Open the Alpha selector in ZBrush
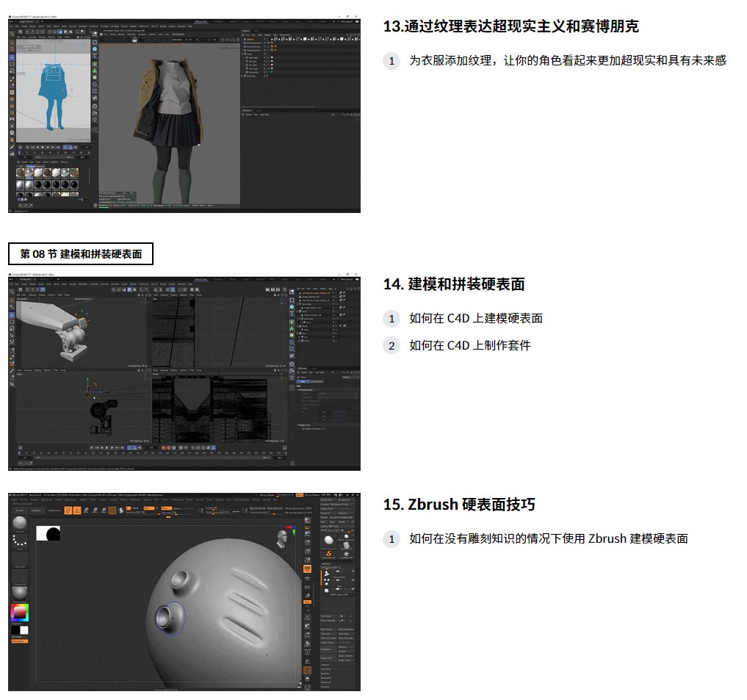This screenshot has width=747, height=700. point(20,559)
